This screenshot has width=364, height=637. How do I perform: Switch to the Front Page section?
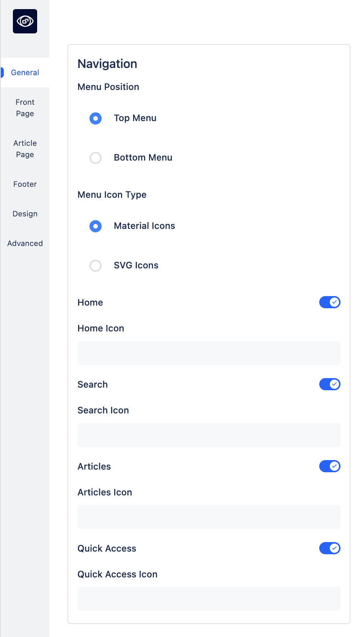[x=25, y=108]
